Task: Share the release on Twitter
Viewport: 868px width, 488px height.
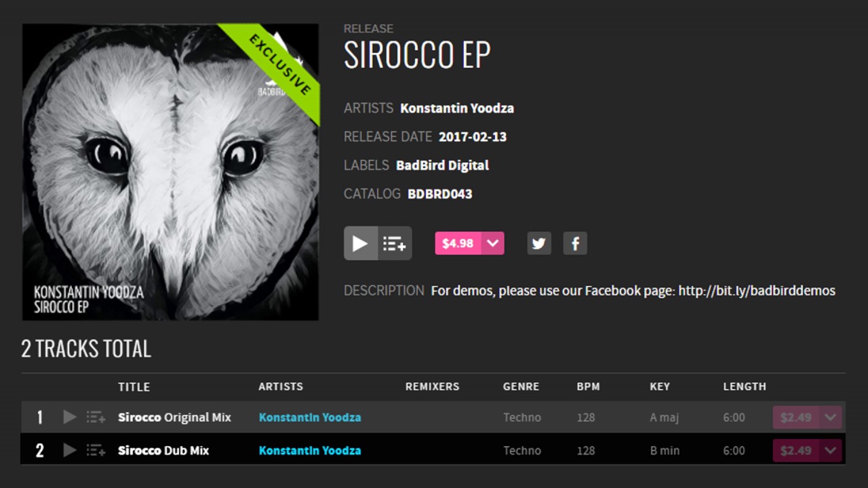Action: tap(539, 243)
